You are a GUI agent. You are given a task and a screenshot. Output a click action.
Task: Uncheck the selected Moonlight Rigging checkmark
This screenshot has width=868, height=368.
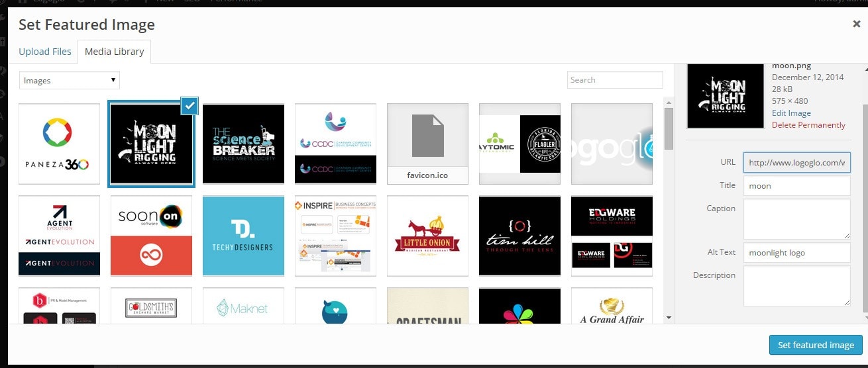(x=190, y=105)
